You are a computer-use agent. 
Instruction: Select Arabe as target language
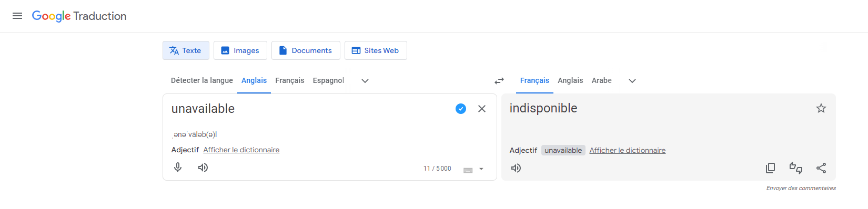[x=601, y=80]
